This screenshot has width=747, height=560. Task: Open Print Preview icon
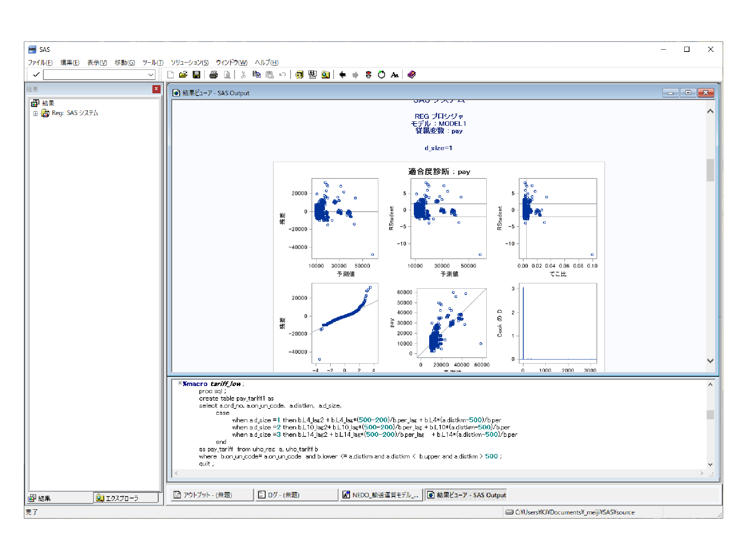(227, 75)
